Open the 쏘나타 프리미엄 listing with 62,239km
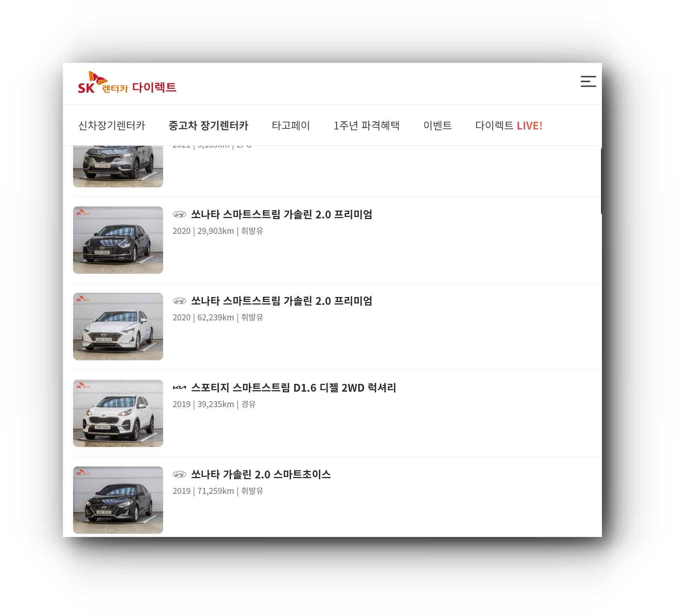Screen dimensions: 681x616 click(282, 301)
